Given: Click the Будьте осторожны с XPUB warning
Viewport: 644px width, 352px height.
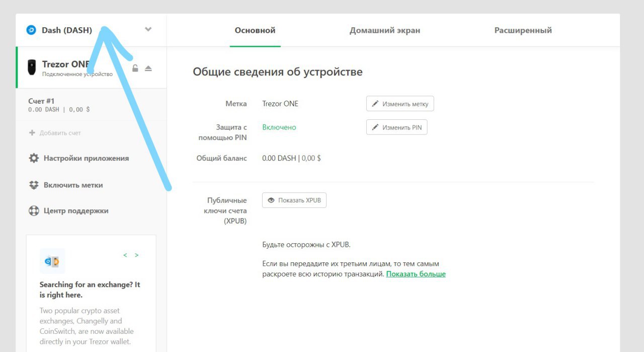Looking at the screenshot, I should [x=306, y=245].
